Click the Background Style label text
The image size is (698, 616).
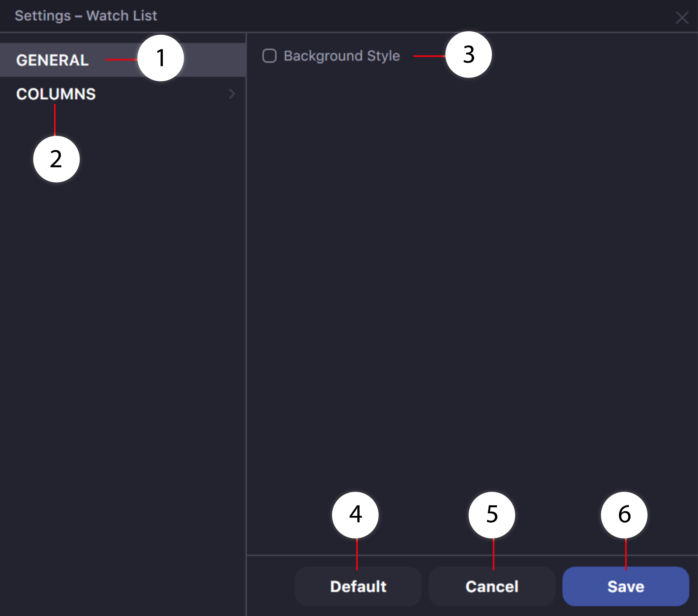[342, 56]
